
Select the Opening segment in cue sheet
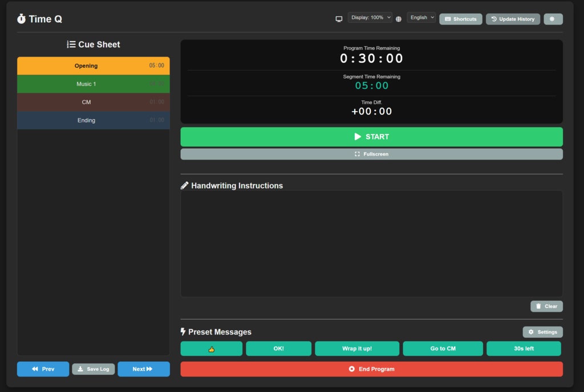pos(94,66)
